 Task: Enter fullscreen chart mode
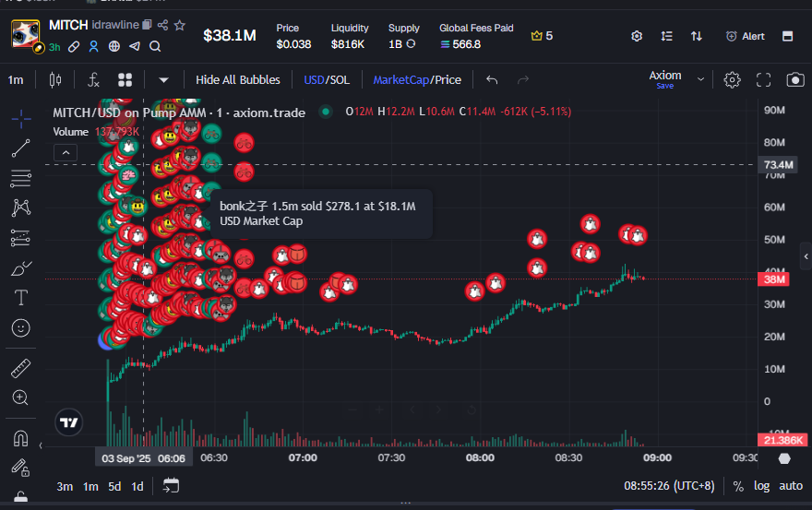[x=763, y=79]
